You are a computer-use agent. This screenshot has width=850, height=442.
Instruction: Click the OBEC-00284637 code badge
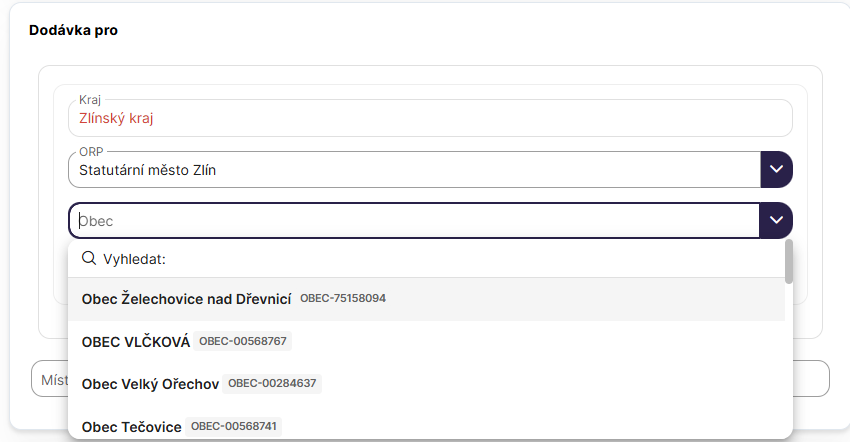pos(272,384)
